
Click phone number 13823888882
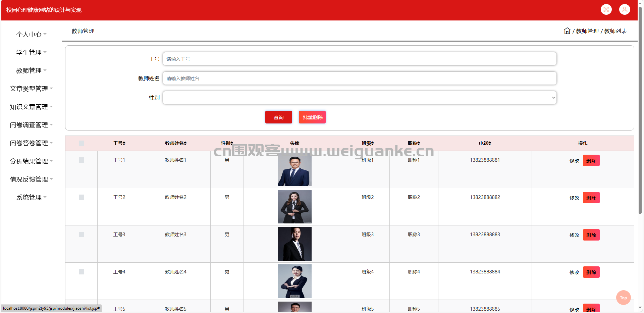coord(485,197)
